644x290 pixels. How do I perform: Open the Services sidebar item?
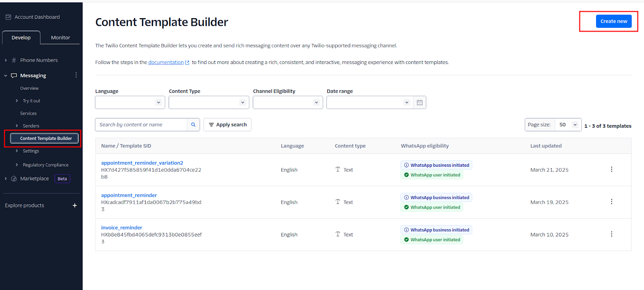(28, 114)
